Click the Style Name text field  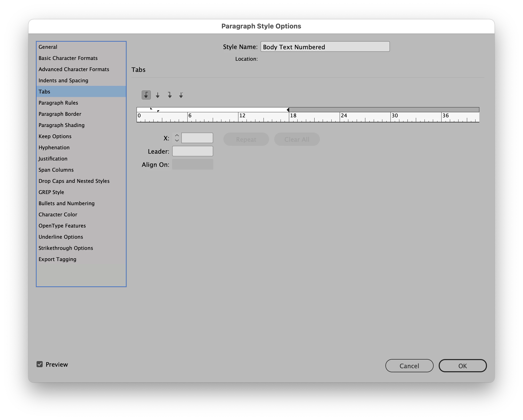click(325, 47)
